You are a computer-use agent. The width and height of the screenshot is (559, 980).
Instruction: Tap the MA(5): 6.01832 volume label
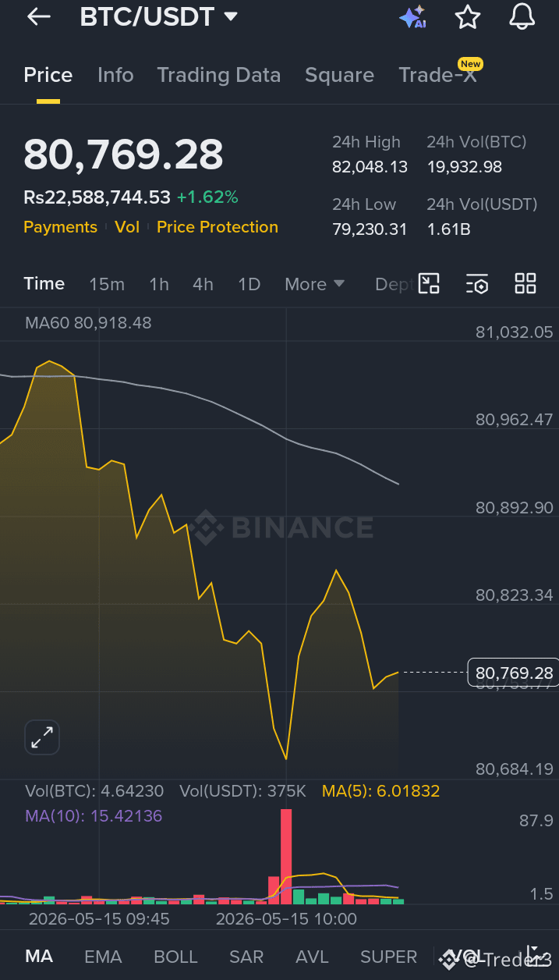point(380,791)
